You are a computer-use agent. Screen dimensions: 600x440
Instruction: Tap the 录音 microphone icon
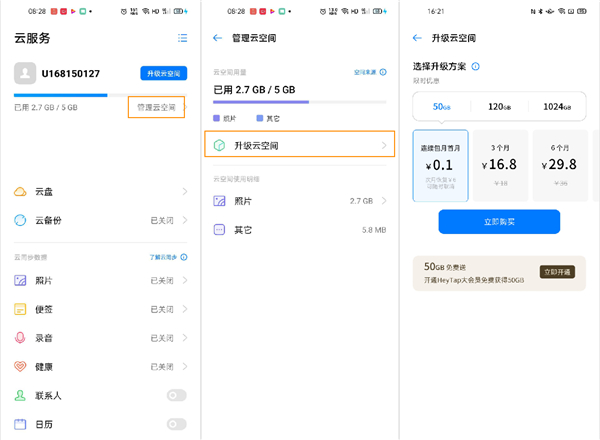[x=21, y=338]
